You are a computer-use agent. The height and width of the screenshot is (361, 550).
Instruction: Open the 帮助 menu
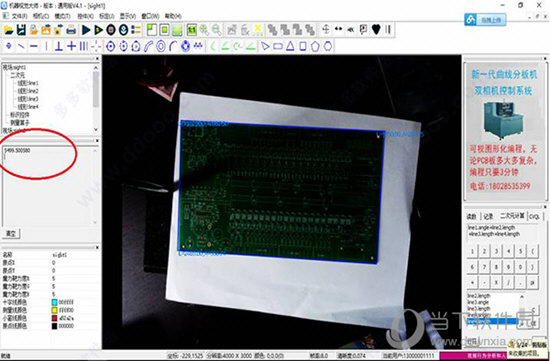[x=173, y=16]
